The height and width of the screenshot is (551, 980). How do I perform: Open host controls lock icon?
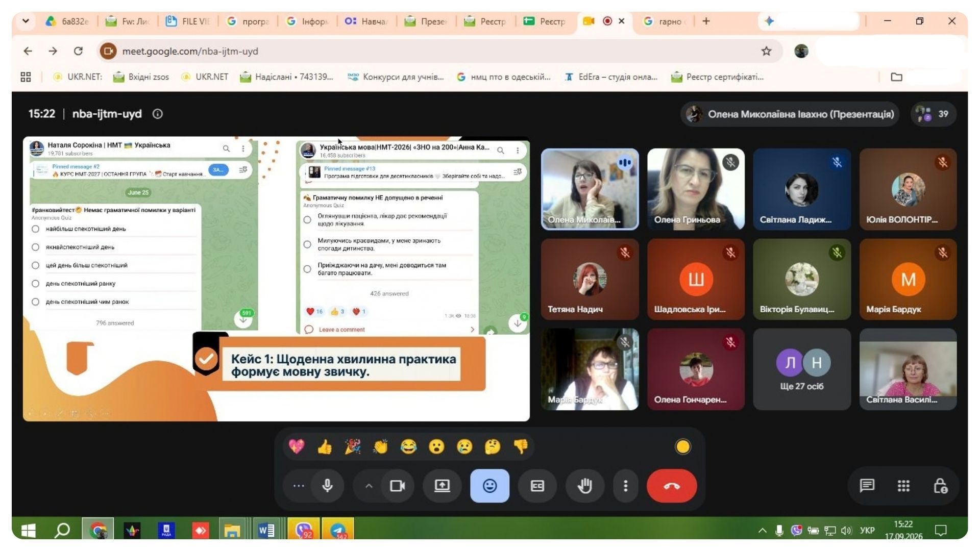coord(940,486)
